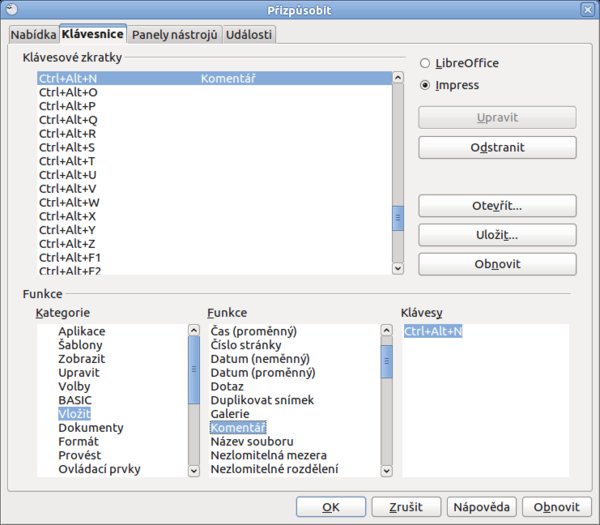The width and height of the screenshot is (600, 525).
Task: Click the Odstranit button
Action: [497, 147]
